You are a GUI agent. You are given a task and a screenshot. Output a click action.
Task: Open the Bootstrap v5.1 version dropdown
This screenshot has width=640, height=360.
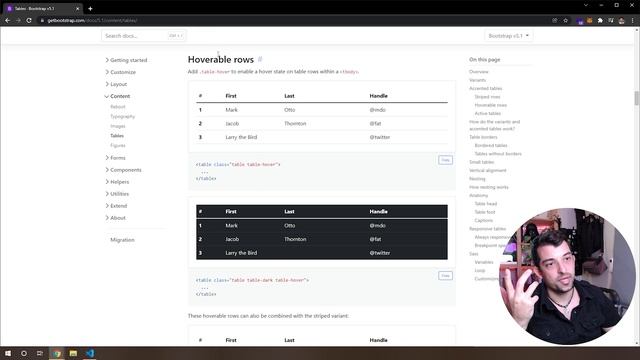click(509, 36)
